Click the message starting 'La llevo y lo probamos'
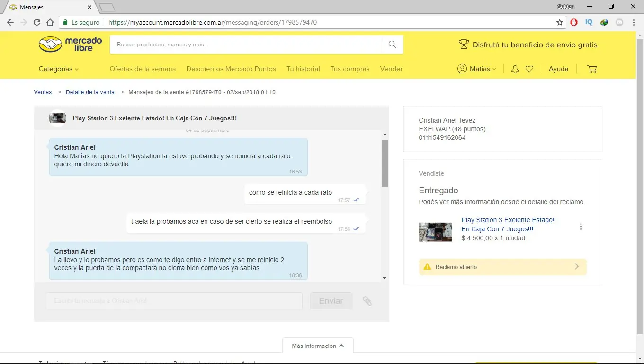Image resolution: width=644 pixels, height=364 pixels. pos(179,261)
